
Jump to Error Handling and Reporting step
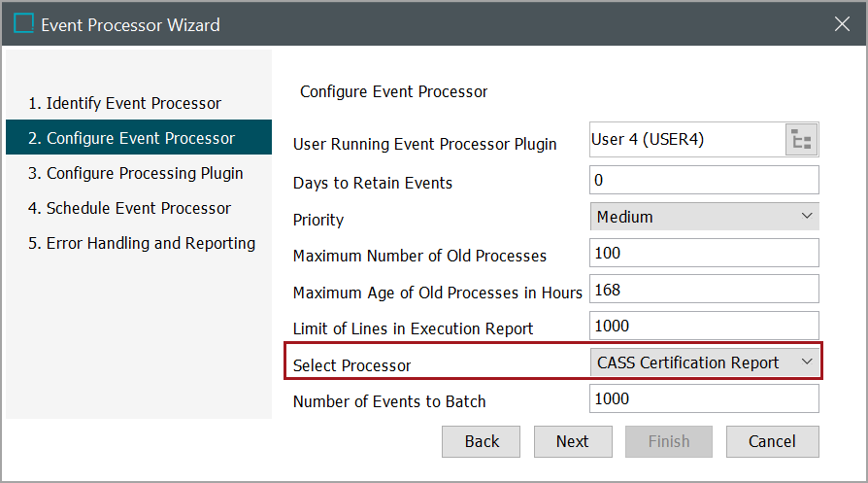[x=142, y=243]
